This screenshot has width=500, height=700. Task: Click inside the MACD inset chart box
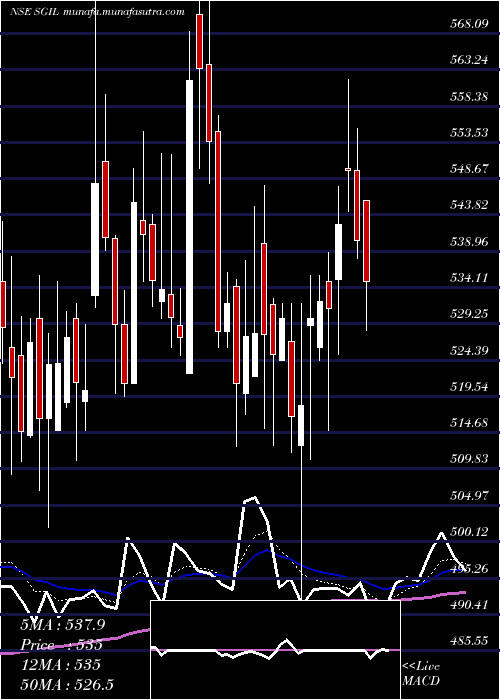click(x=275, y=650)
